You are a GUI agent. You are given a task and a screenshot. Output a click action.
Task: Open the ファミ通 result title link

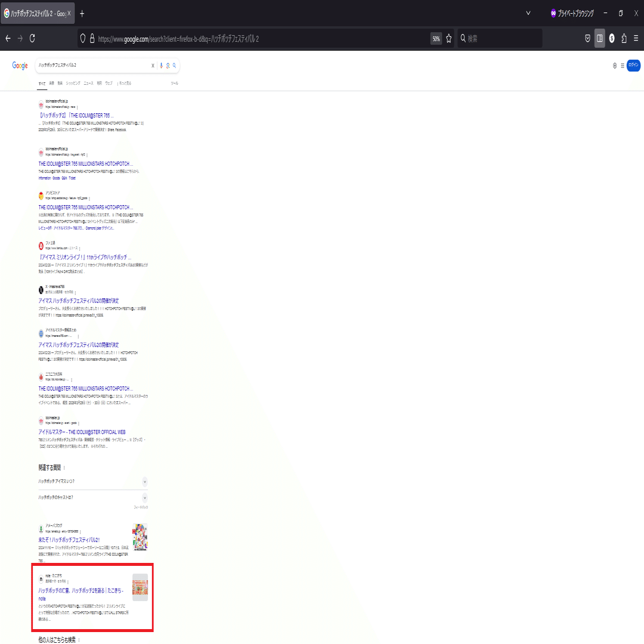85,257
